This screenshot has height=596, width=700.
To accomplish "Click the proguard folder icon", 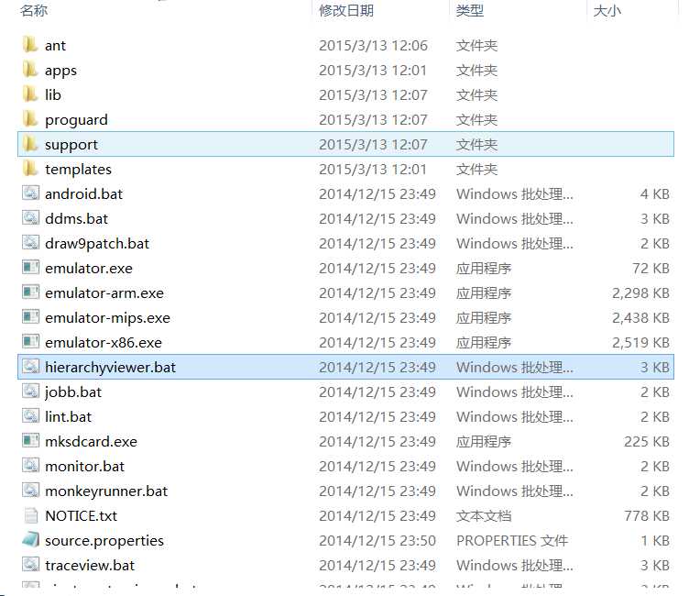I will (x=30, y=119).
